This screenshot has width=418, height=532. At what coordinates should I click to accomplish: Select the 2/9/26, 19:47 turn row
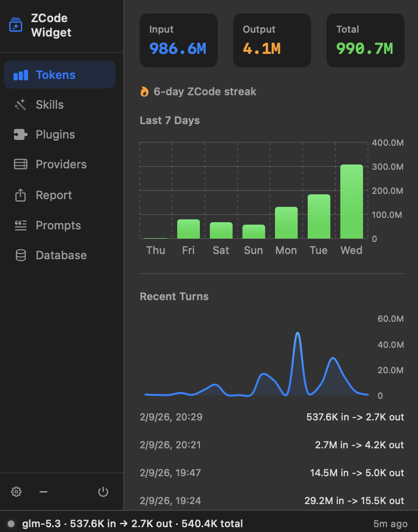[x=272, y=473]
